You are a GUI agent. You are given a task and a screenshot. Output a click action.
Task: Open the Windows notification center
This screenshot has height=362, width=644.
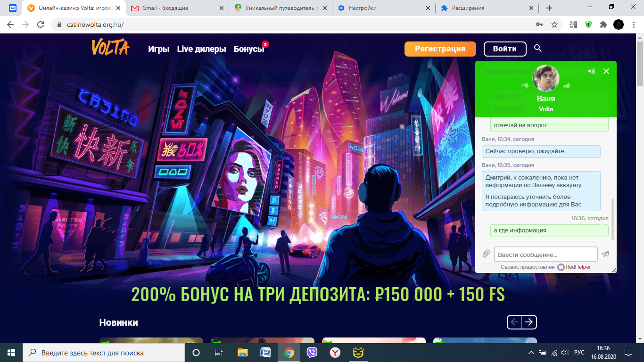(x=628, y=353)
